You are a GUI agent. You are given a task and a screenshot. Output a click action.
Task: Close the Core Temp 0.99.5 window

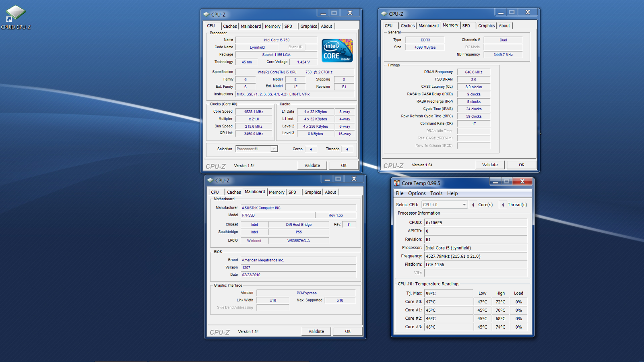pos(522,182)
